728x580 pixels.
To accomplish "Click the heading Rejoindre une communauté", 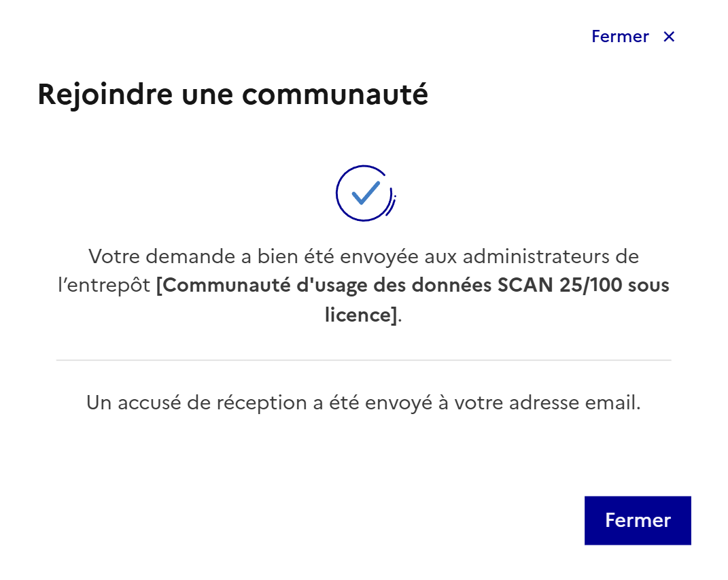I will click(232, 95).
